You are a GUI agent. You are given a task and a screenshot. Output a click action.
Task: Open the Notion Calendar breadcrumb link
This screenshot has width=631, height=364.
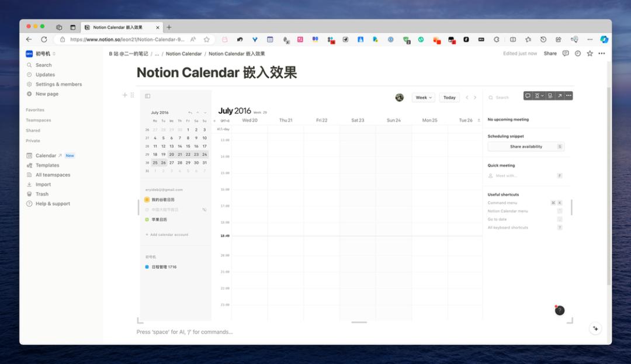(183, 54)
